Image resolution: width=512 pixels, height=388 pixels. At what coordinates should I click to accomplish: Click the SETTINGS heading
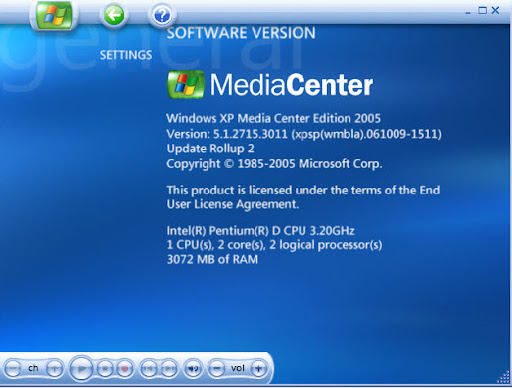click(126, 55)
